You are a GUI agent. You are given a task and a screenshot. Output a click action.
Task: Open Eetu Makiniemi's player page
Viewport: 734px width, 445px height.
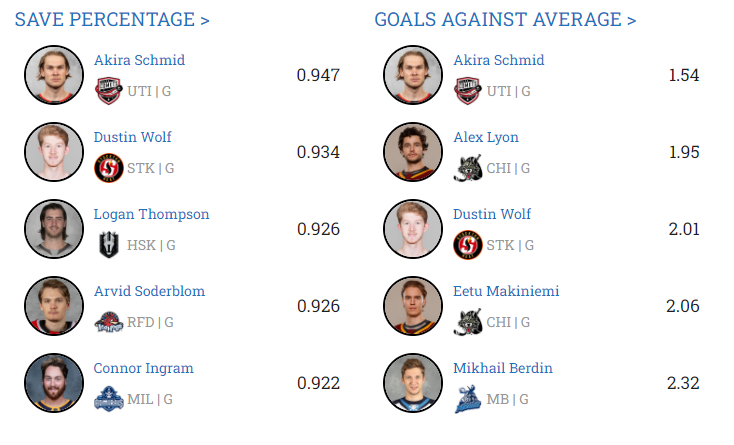[x=506, y=291]
